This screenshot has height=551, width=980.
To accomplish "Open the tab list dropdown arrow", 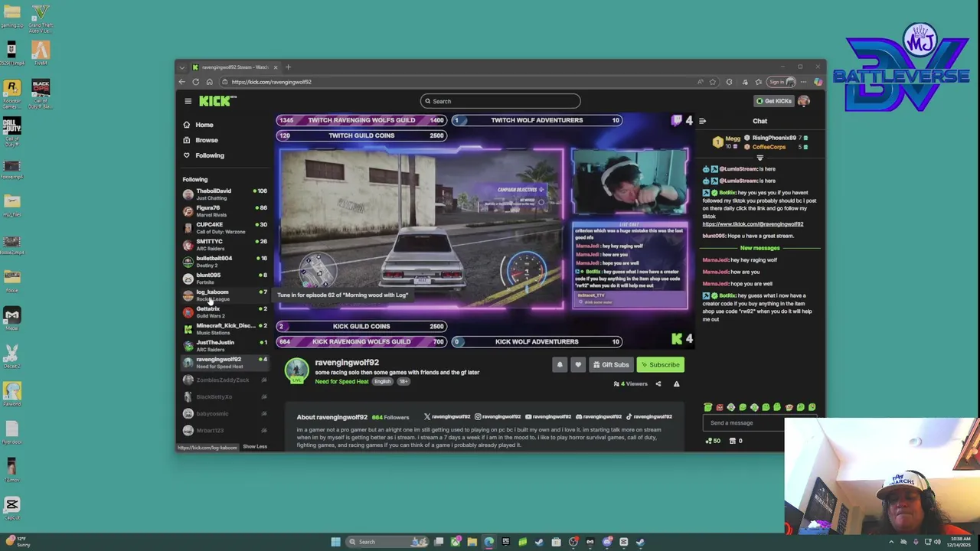I will pyautogui.click(x=182, y=67).
